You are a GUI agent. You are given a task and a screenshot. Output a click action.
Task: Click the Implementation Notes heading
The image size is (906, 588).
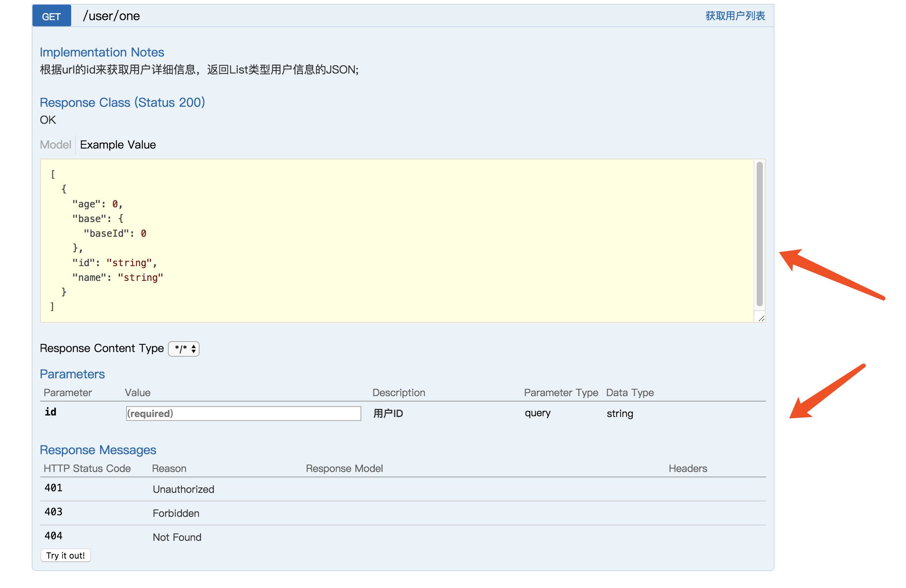click(102, 52)
